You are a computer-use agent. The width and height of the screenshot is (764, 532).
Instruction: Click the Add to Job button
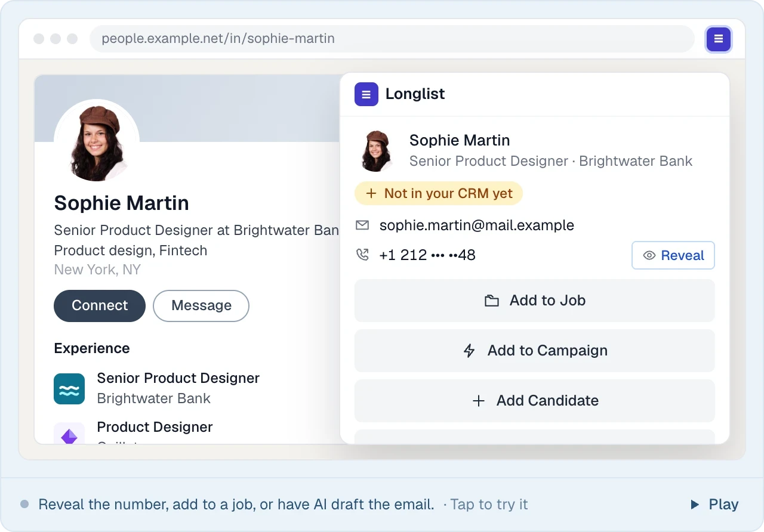tap(535, 301)
